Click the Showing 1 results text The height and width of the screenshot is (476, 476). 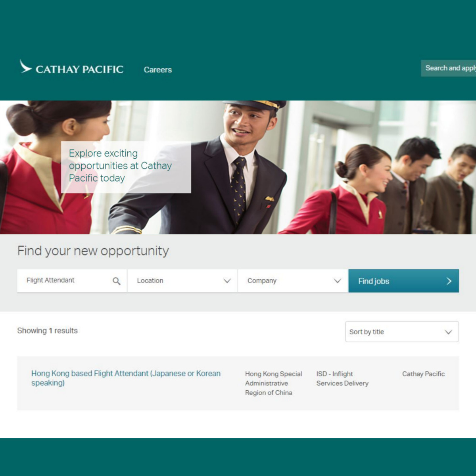coord(47,331)
